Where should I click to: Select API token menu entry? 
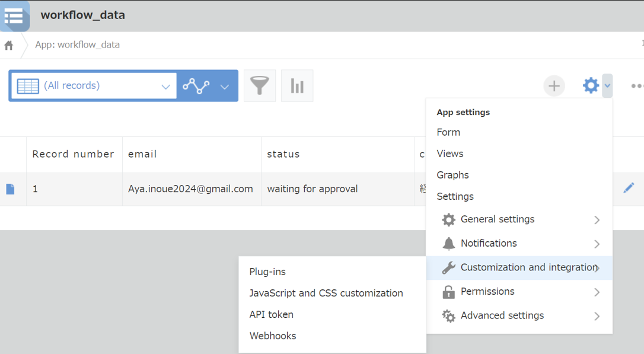point(271,314)
